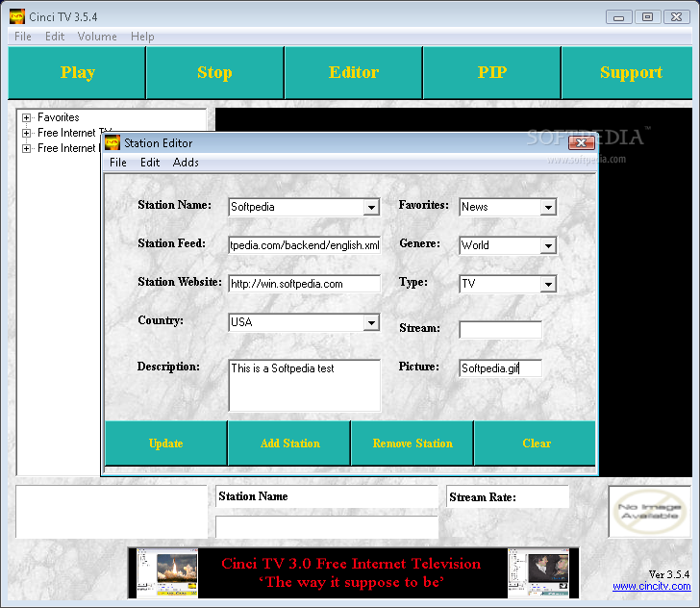700x608 pixels.
Task: Maximize the Cinci TV main window
Action: [647, 17]
